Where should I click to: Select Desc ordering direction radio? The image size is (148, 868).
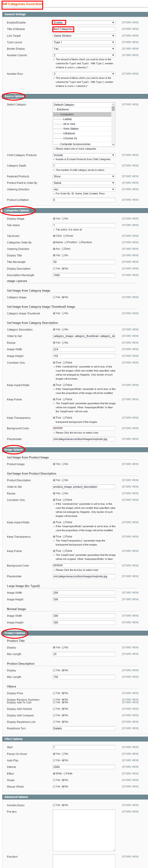(63, 249)
